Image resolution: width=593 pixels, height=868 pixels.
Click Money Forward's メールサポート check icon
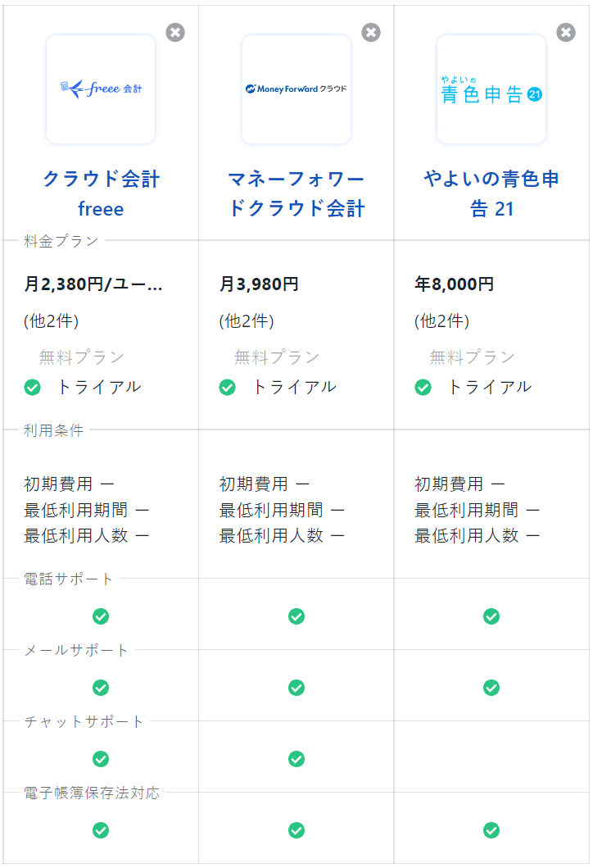point(296,688)
